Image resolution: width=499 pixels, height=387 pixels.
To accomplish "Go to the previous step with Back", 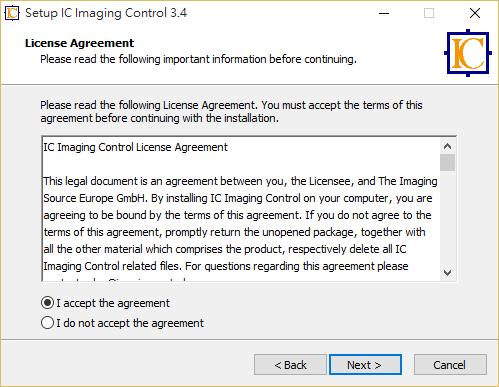I will coord(290,365).
